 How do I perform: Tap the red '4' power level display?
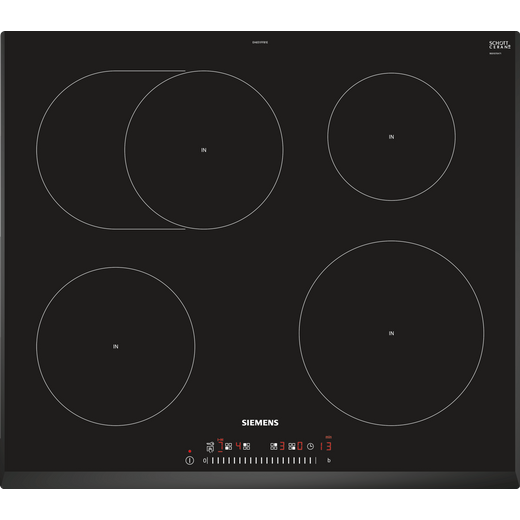[238, 446]
